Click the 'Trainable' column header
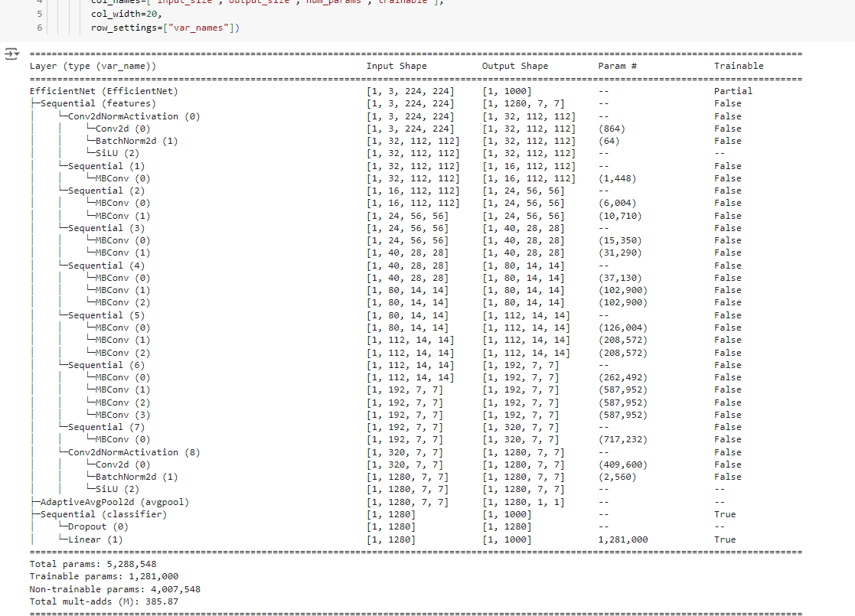The width and height of the screenshot is (855, 616). click(x=739, y=66)
